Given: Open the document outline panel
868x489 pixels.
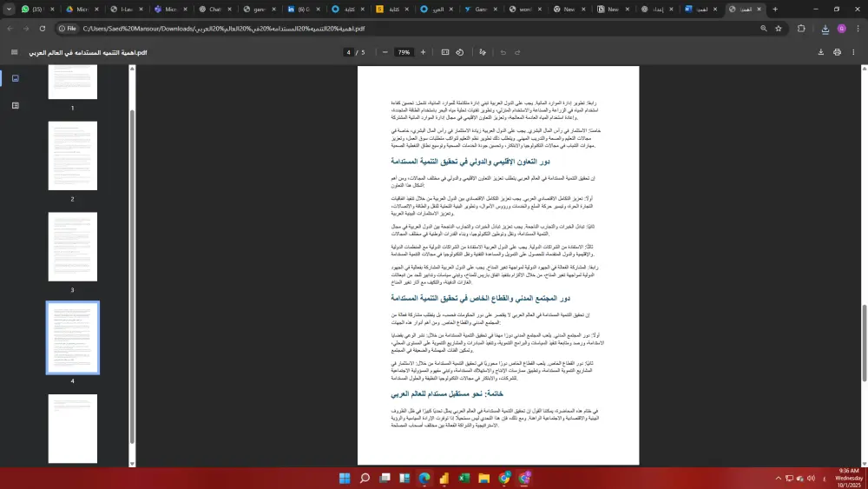Looking at the screenshot, I should tap(16, 105).
